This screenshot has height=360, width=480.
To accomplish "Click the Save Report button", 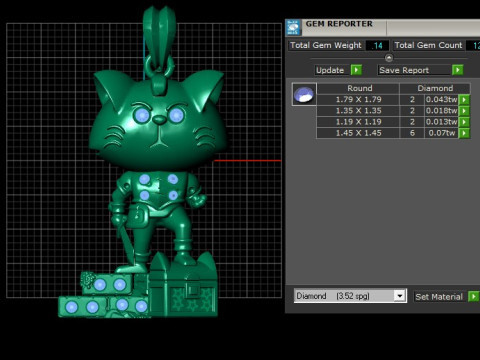I will click(415, 70).
